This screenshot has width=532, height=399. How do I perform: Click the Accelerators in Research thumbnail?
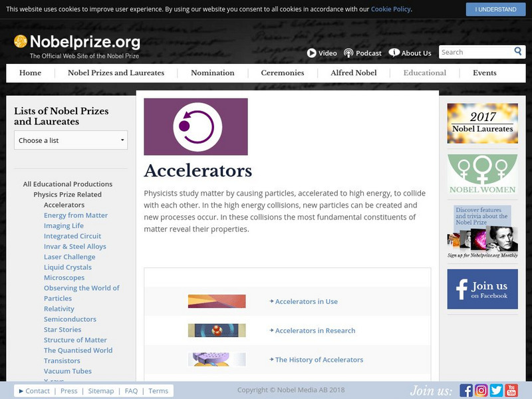coord(217,331)
